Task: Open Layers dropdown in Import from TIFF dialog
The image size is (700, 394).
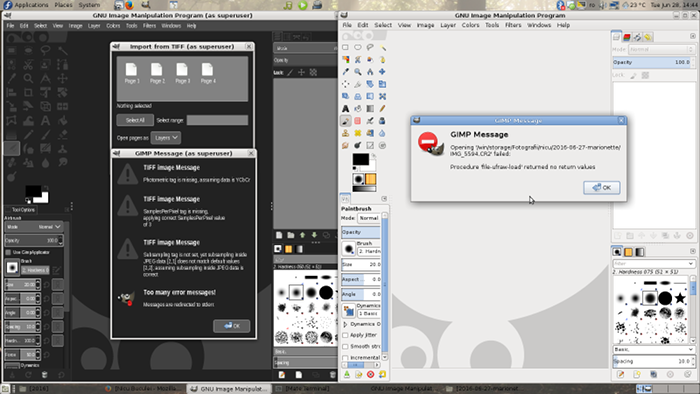Action: click(166, 138)
